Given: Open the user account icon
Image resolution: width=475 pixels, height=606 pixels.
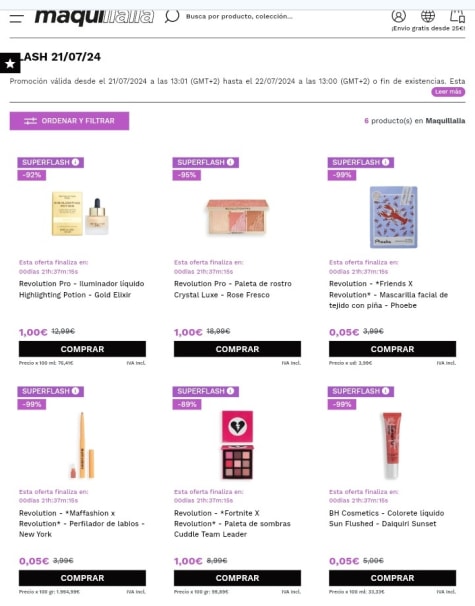Looking at the screenshot, I should [398, 16].
